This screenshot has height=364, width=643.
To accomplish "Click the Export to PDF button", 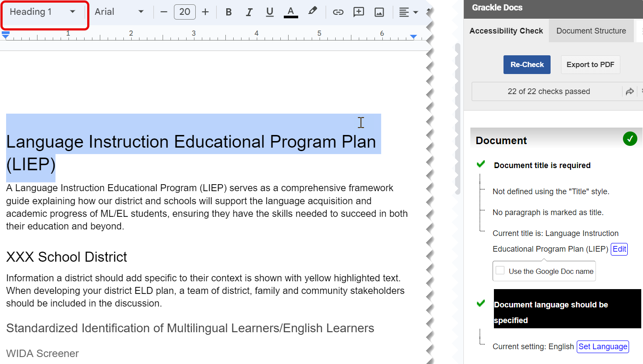I will point(590,64).
